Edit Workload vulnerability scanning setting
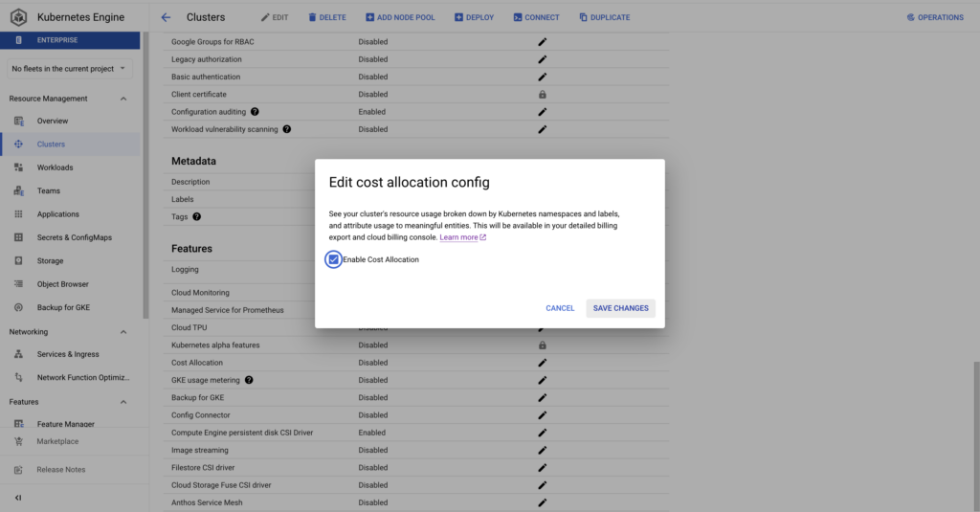The width and height of the screenshot is (980, 512). 542,129
